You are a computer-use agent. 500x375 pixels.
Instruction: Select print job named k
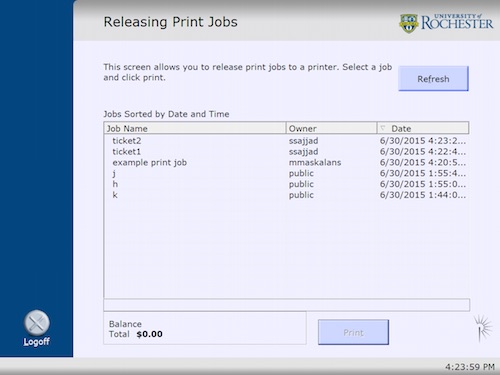pos(287,195)
